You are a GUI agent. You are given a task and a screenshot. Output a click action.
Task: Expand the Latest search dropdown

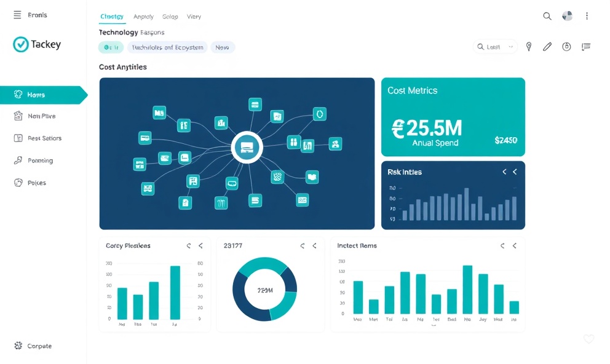point(494,46)
